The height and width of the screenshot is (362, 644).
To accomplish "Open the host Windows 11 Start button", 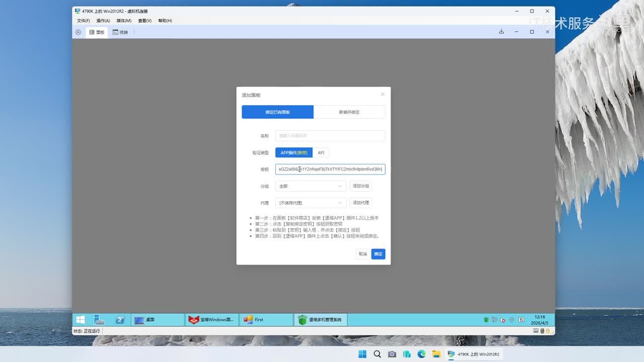I will click(x=362, y=354).
